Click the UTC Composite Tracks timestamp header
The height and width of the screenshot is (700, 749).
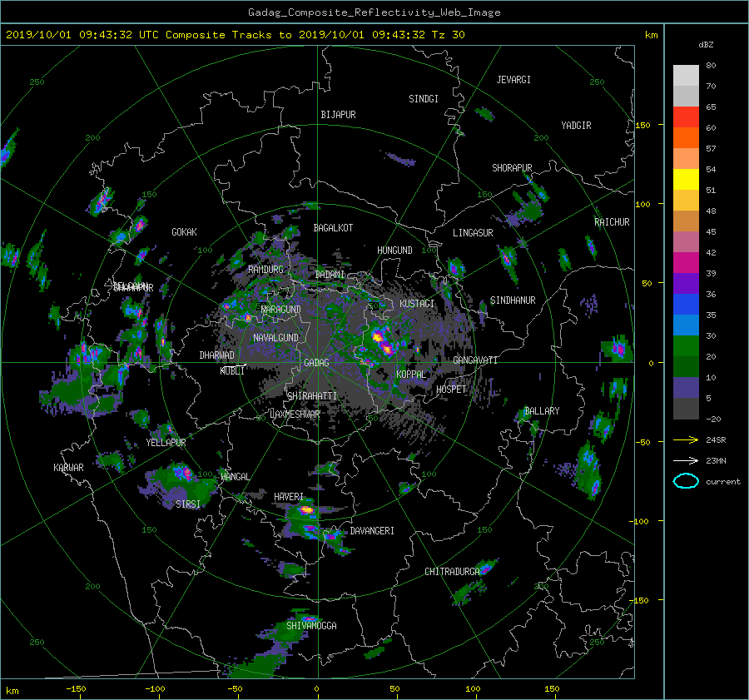click(x=235, y=35)
